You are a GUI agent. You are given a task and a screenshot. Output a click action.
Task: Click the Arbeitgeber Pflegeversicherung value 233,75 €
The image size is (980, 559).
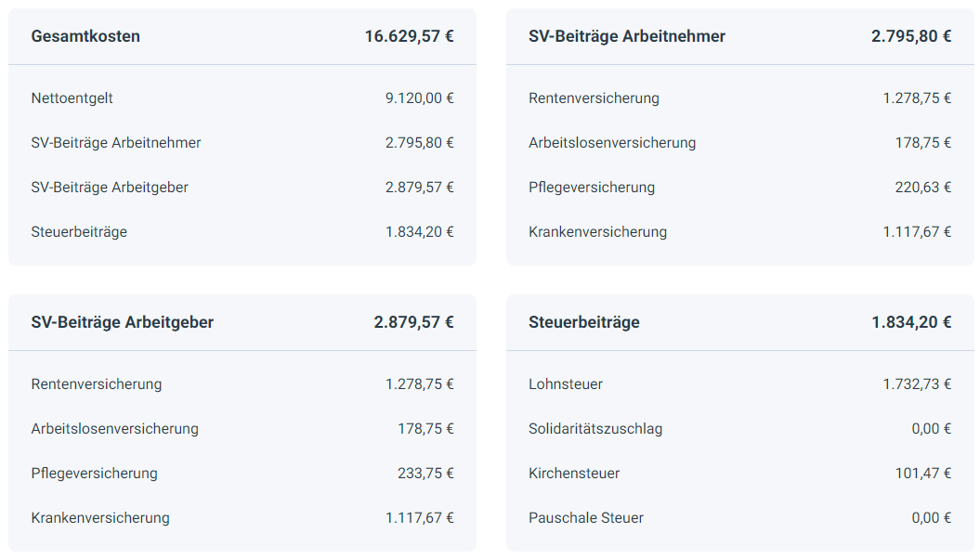click(x=425, y=474)
